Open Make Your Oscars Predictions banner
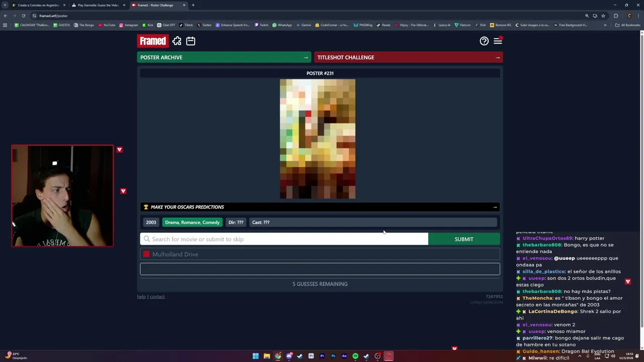Screen dimensions: 644x362 320,207
